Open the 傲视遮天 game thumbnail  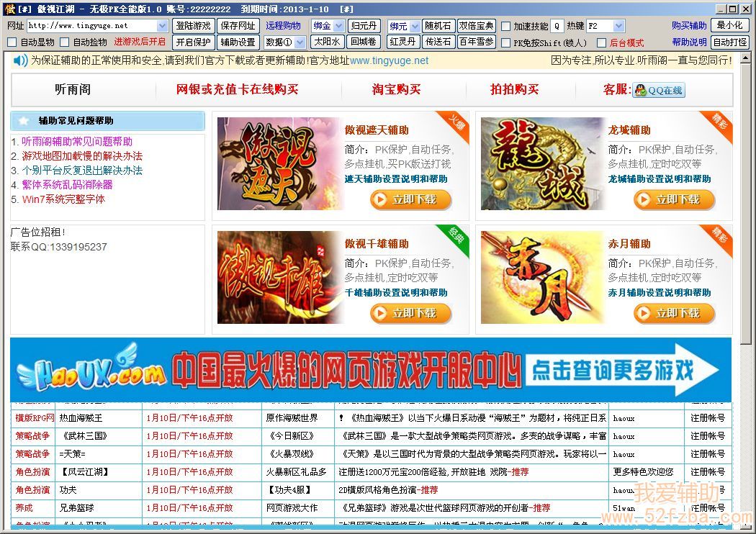[x=278, y=163]
